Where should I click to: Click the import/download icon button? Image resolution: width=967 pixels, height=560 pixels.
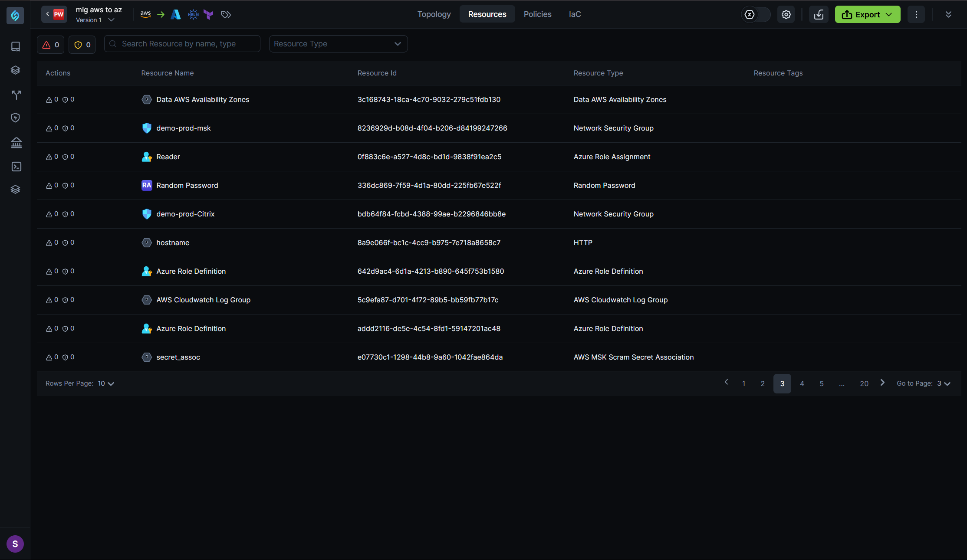[819, 14]
